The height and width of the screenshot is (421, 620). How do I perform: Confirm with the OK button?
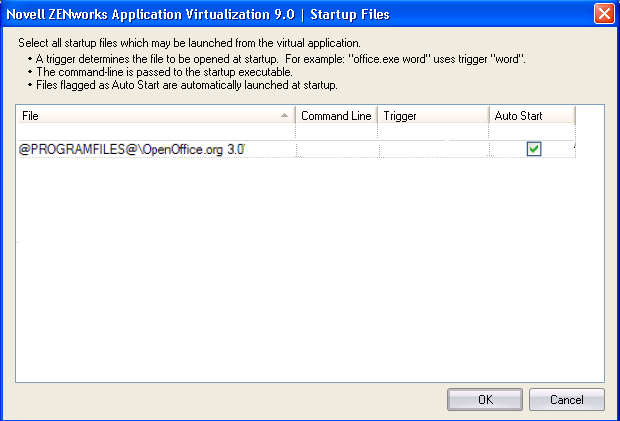coord(485,400)
